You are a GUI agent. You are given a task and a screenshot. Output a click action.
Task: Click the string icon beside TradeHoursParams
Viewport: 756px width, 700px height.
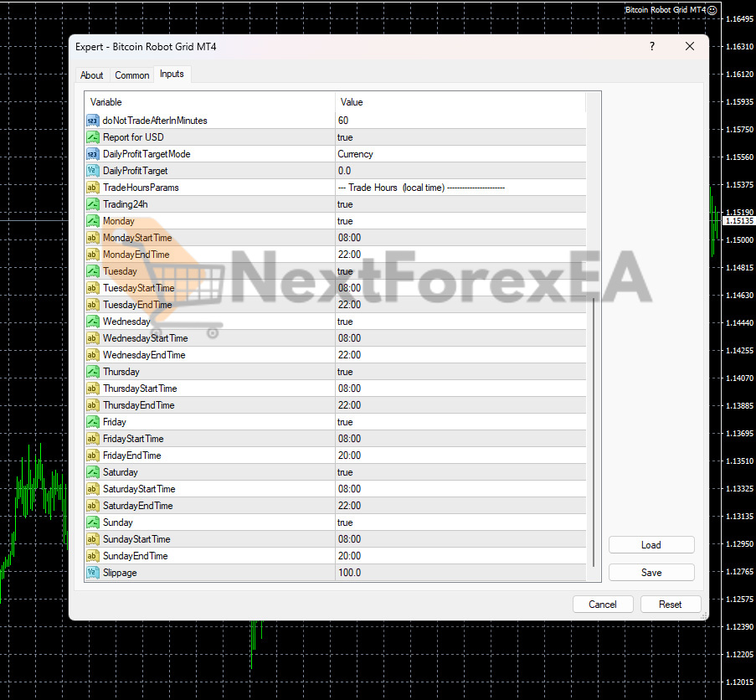click(93, 188)
